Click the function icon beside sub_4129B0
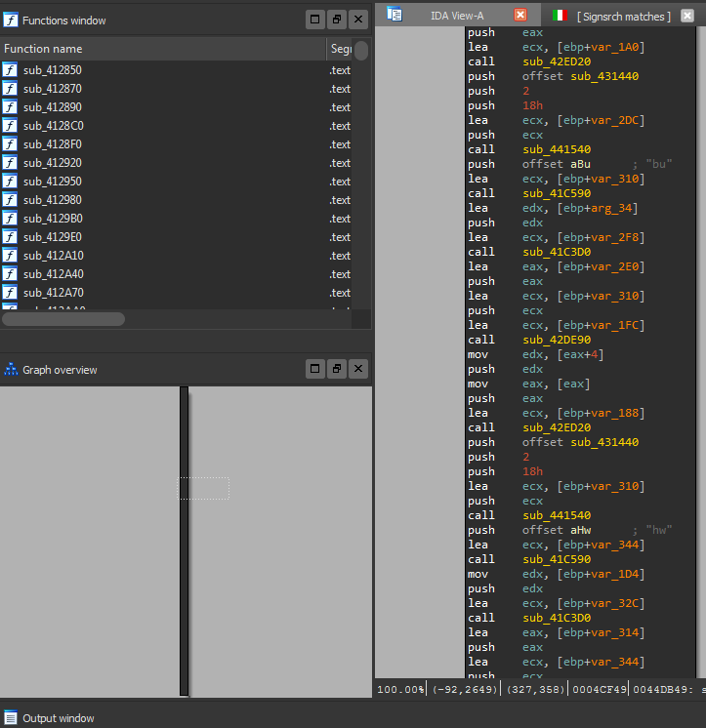The height and width of the screenshot is (728, 706). 10,219
